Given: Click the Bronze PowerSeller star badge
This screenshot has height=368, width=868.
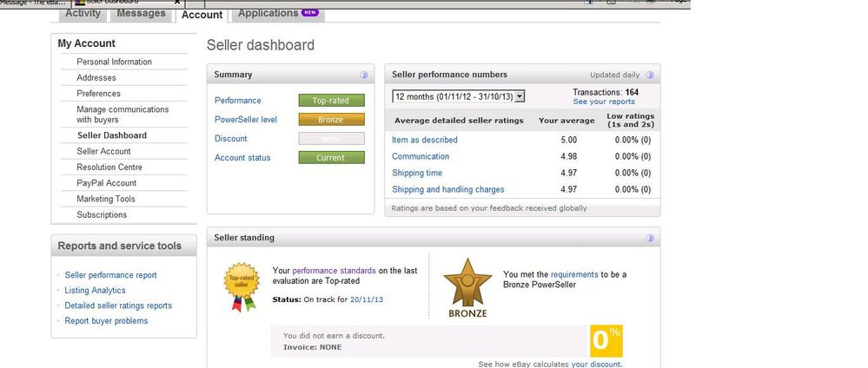Looking at the screenshot, I should (467, 288).
